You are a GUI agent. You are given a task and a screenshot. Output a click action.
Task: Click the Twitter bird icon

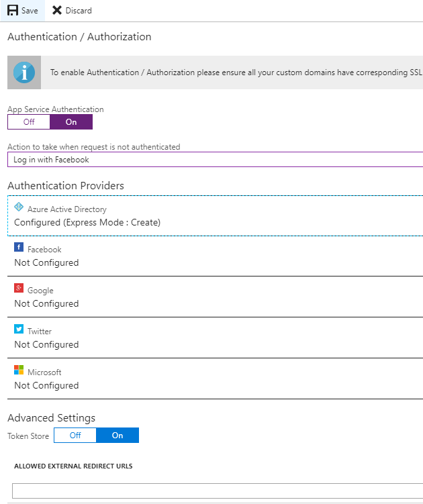tap(19, 328)
